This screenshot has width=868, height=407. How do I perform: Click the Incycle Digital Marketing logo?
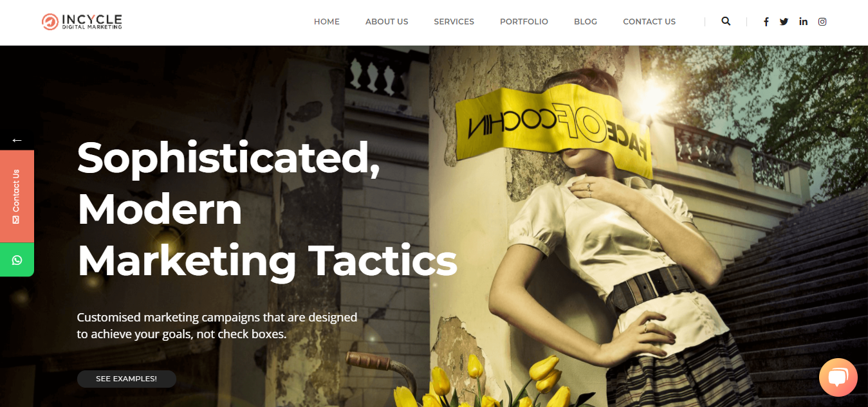tap(82, 22)
